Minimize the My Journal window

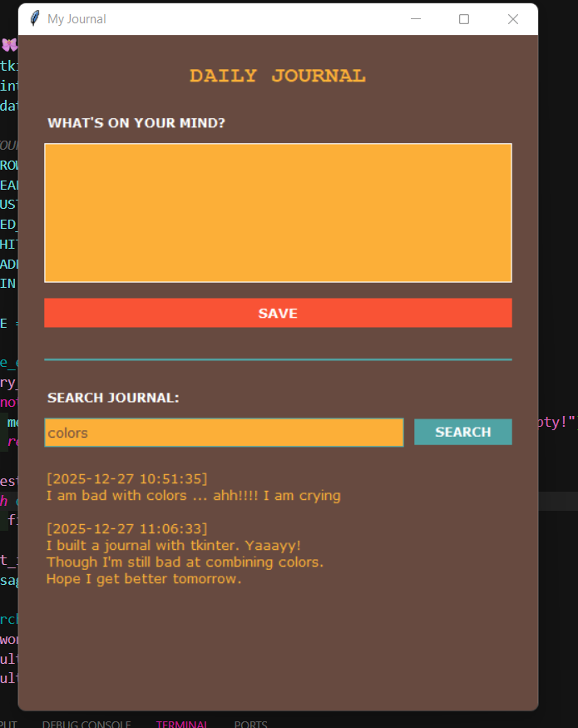click(x=416, y=19)
